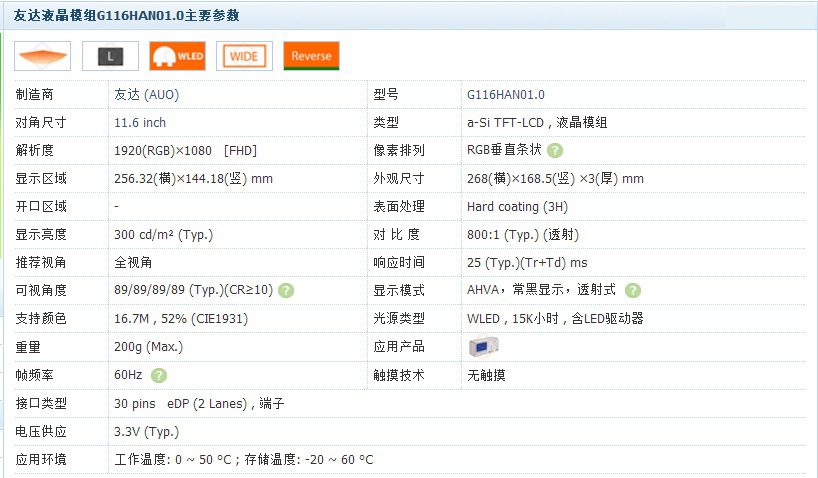Select the 无触摸 touch technology value
Screen dimensions: 818x478
click(x=487, y=375)
